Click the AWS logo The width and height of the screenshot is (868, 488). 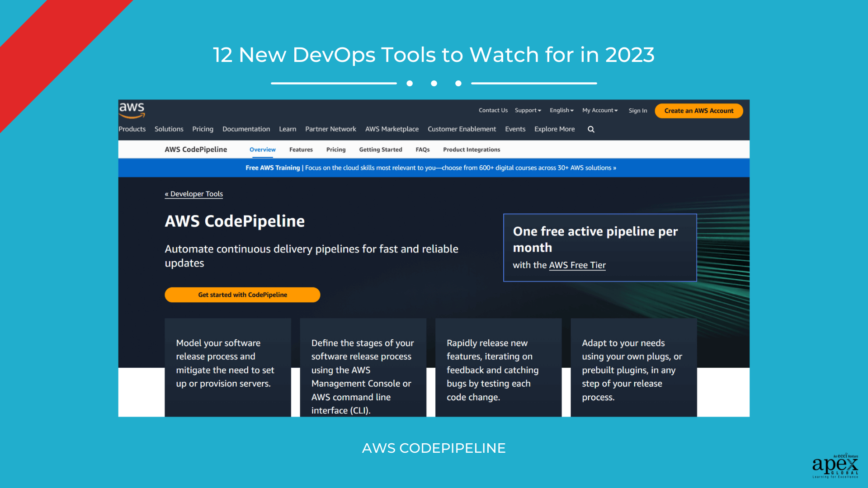[132, 110]
